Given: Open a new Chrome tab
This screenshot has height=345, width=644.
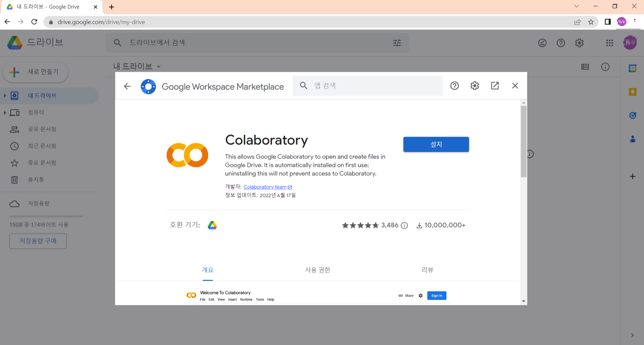Looking at the screenshot, I should tap(112, 7).
